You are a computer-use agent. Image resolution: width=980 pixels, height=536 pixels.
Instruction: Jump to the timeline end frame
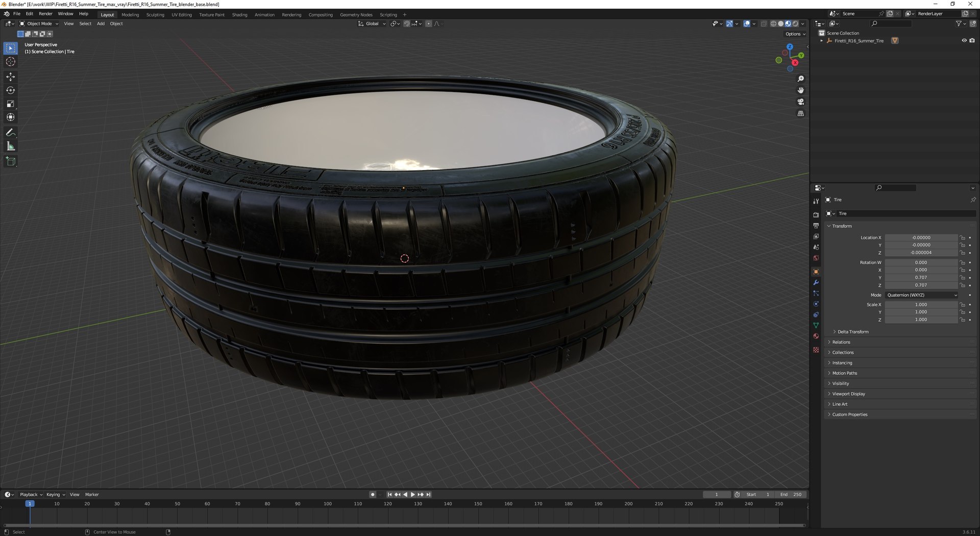[429, 495]
